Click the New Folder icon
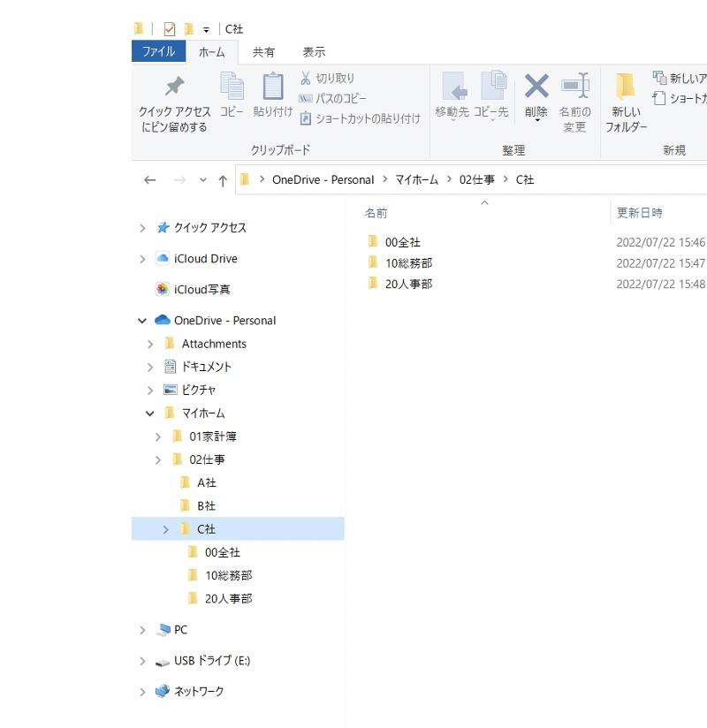Image resolution: width=707 pixels, height=728 pixels. click(626, 87)
